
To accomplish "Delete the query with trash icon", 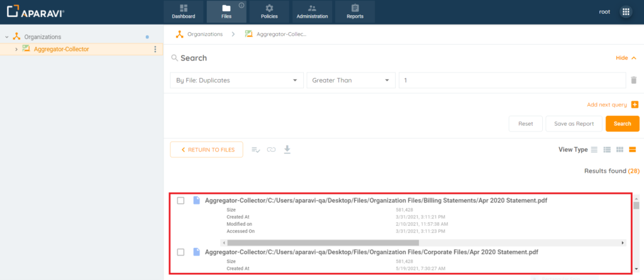I will click(634, 80).
